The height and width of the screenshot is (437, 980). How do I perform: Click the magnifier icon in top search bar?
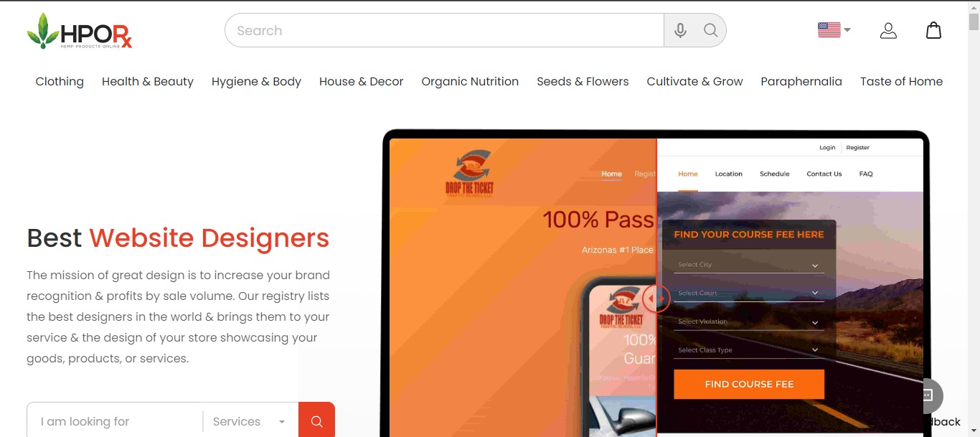(710, 31)
